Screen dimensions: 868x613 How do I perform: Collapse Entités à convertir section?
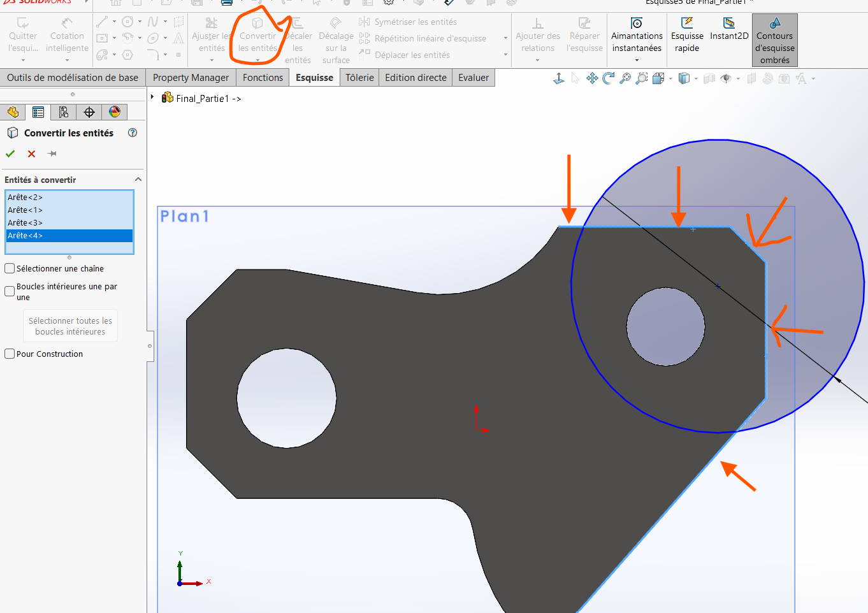tap(138, 180)
